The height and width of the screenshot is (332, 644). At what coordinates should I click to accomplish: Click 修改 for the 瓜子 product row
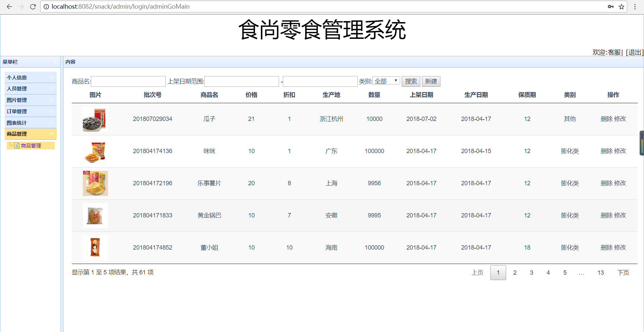pos(620,119)
